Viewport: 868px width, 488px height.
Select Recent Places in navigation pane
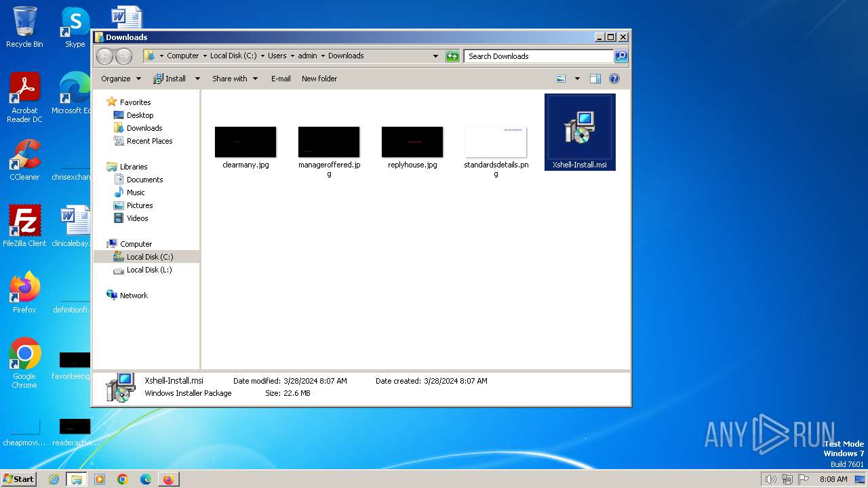149,141
